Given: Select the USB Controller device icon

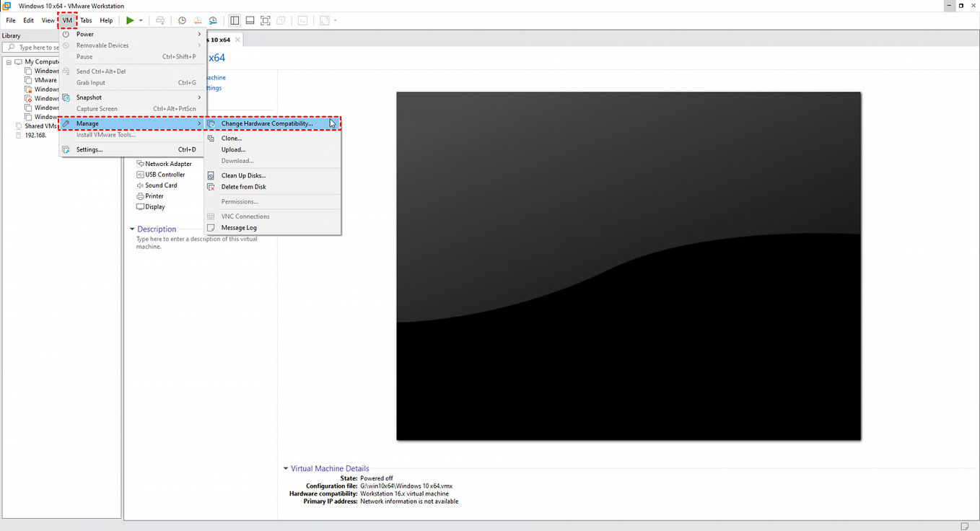Looking at the screenshot, I should pyautogui.click(x=140, y=175).
